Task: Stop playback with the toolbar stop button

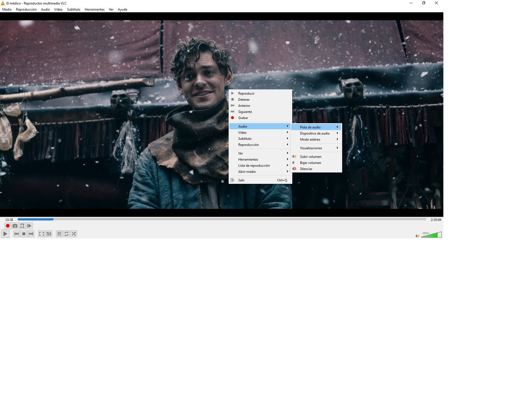Action: click(x=24, y=234)
